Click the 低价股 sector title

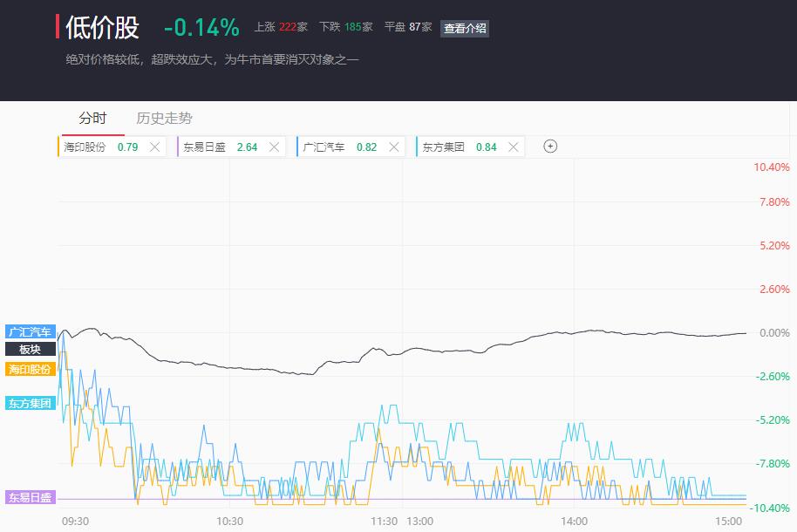point(102,27)
